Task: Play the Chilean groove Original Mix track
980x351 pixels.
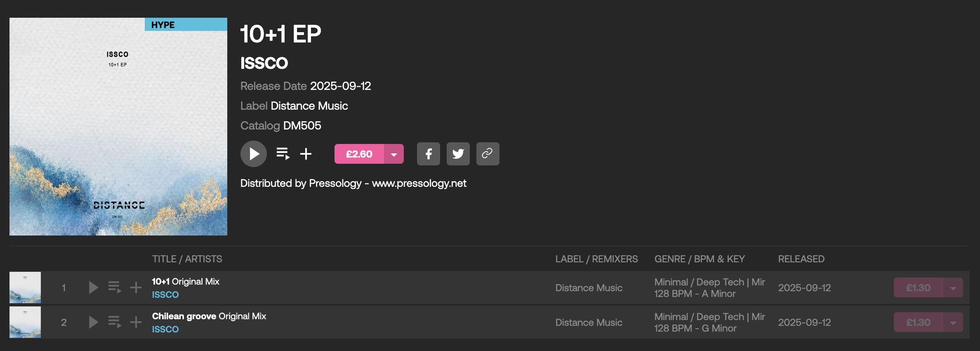Action: 94,322
